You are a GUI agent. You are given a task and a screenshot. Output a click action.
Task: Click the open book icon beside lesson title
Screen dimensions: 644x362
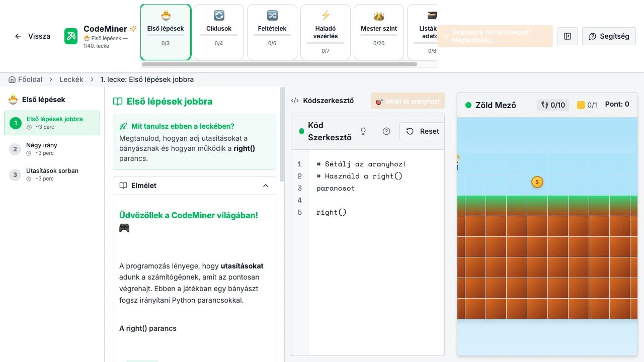(x=118, y=102)
